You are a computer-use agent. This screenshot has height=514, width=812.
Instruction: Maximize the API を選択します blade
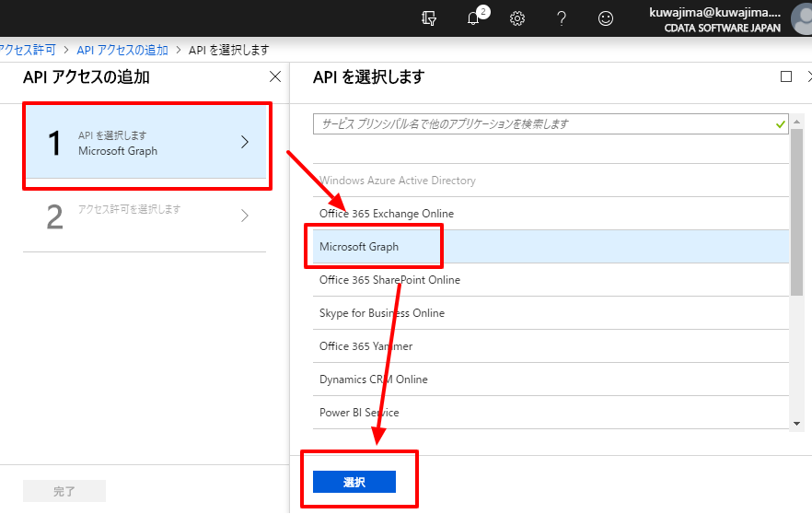point(785,76)
